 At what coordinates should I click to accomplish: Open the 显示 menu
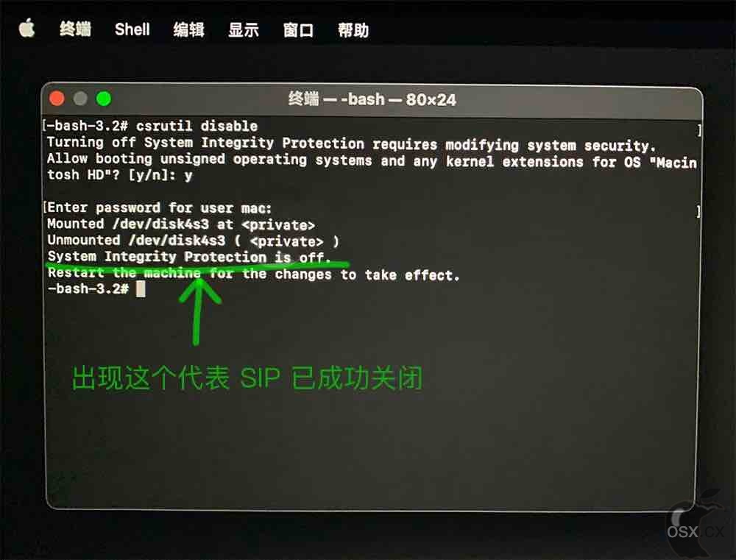(243, 29)
